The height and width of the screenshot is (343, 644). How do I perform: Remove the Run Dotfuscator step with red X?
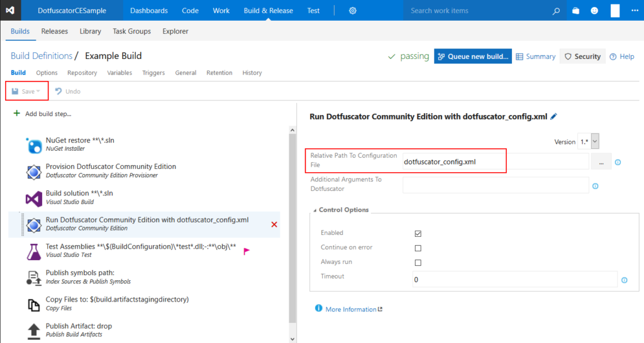(274, 224)
